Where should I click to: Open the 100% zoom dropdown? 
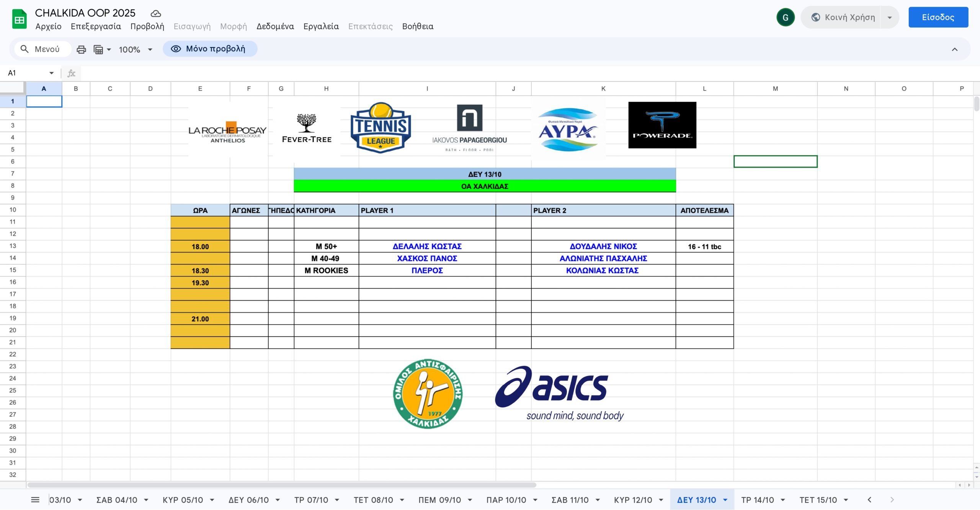[136, 49]
